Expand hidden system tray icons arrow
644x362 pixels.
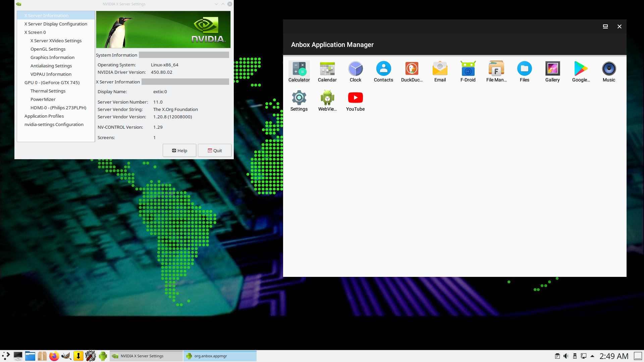pyautogui.click(x=592, y=356)
